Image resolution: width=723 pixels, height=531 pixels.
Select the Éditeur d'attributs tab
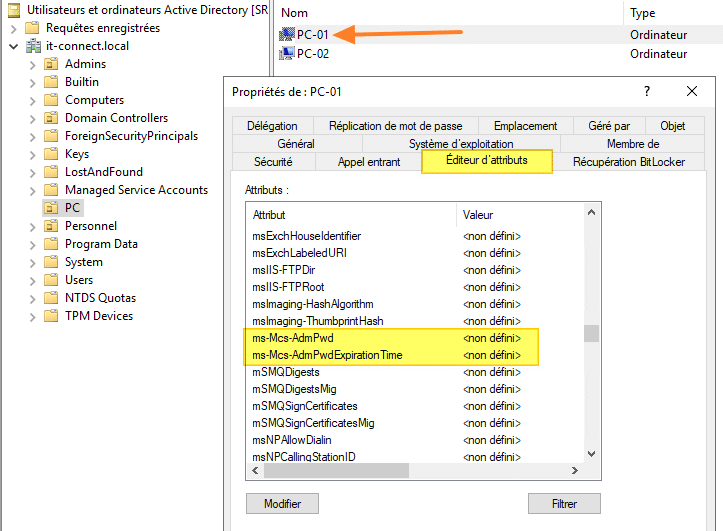tap(487, 161)
